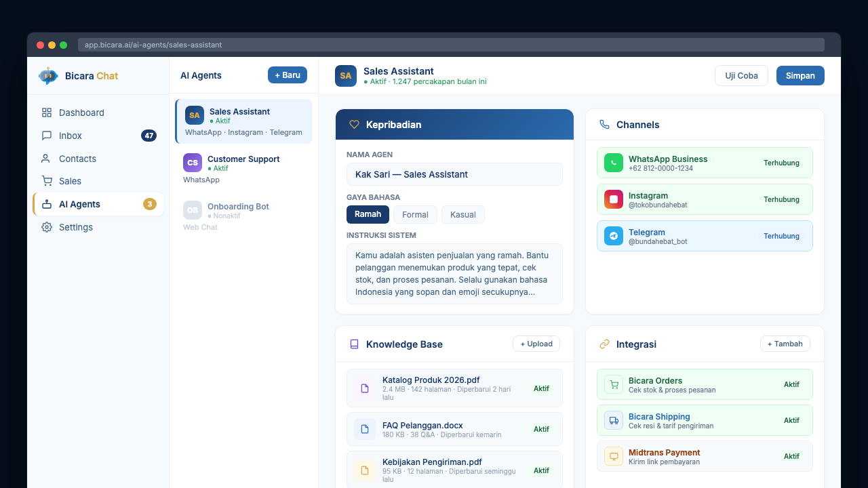868x488 pixels.
Task: Select the Instagram channel icon
Action: (613, 199)
